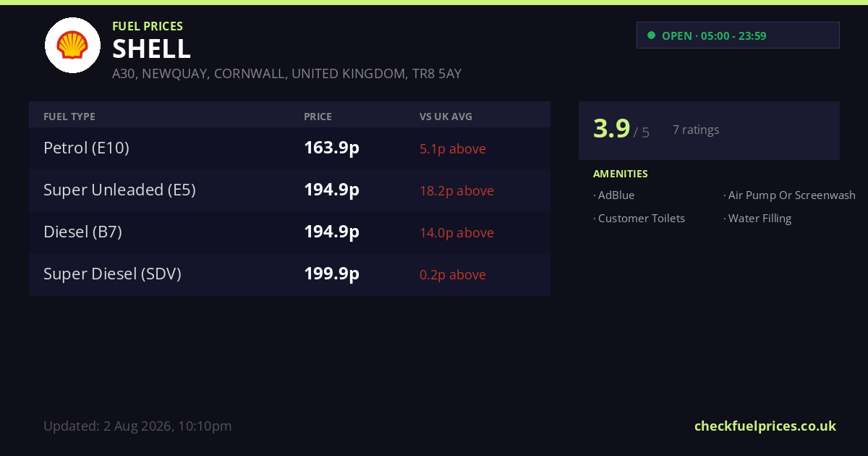Click the Shell logo icon
Viewport: 868px width, 456px height.
pos(72,45)
